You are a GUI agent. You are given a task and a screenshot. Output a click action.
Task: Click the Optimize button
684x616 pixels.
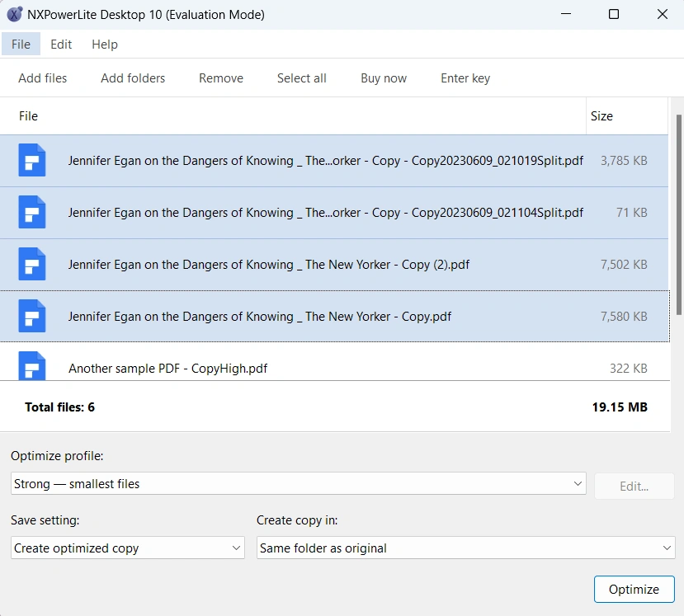(x=634, y=589)
